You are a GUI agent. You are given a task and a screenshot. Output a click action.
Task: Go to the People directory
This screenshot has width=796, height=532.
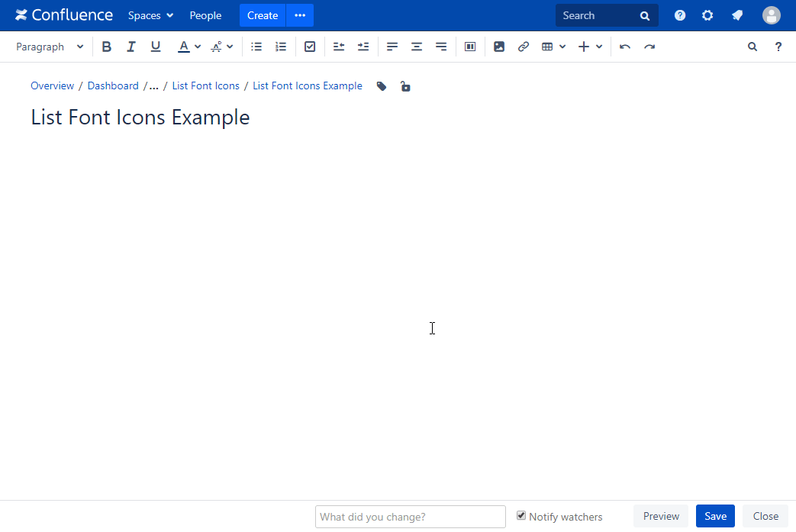coord(205,15)
